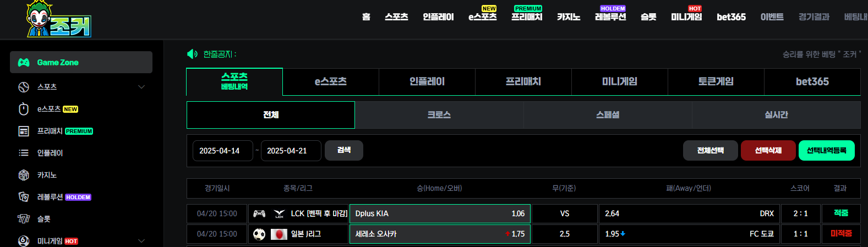Click the sports ball sidebar icon
This screenshot has height=247, width=868.
click(x=24, y=87)
